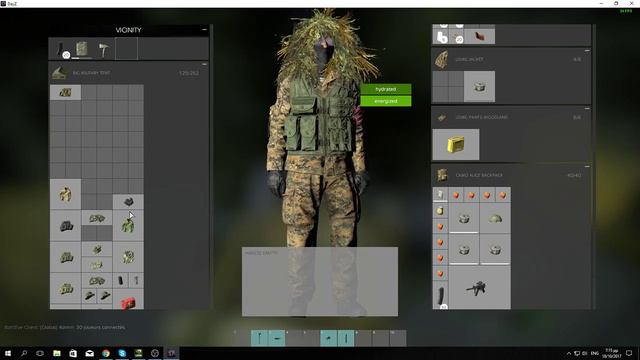The image size is (640, 360).
Task: Click the energized status indicator
Action: point(386,101)
